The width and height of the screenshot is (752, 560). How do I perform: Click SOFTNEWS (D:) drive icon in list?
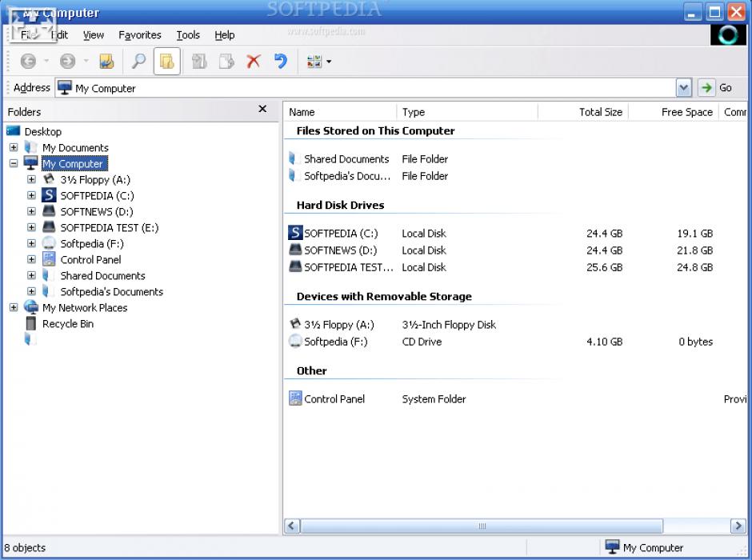295,250
